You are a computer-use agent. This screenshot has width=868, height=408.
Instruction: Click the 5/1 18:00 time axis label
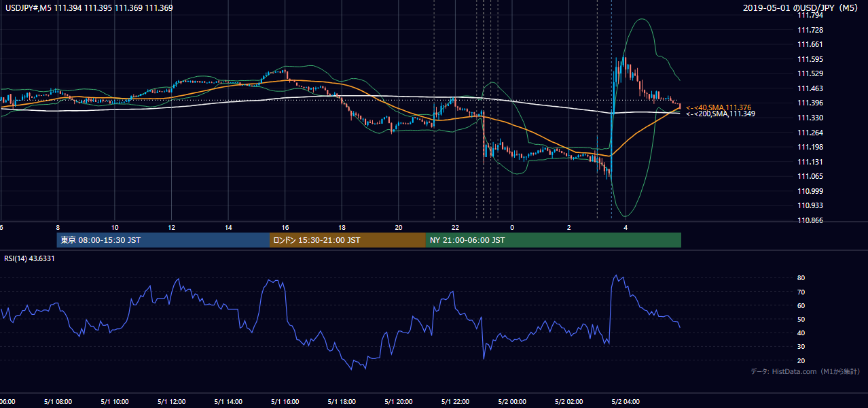pos(342,402)
